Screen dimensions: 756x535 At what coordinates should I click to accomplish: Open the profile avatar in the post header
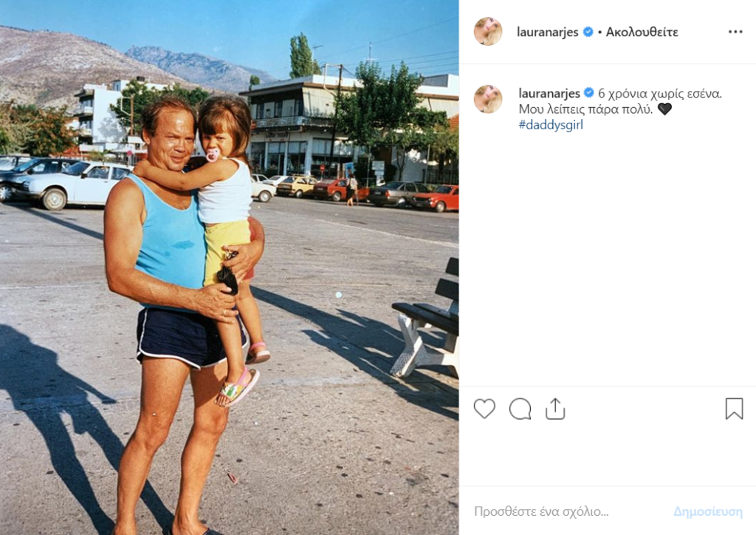pos(488,31)
